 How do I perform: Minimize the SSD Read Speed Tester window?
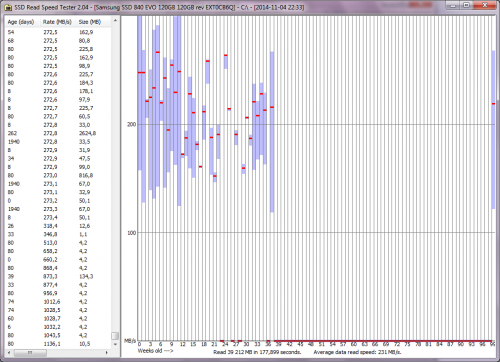pos(453,5)
